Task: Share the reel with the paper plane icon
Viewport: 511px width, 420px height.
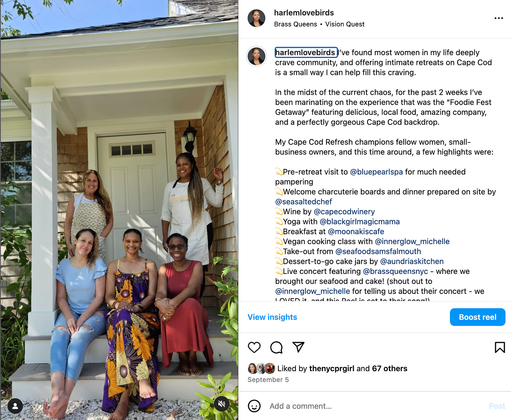Action: pos(298,347)
